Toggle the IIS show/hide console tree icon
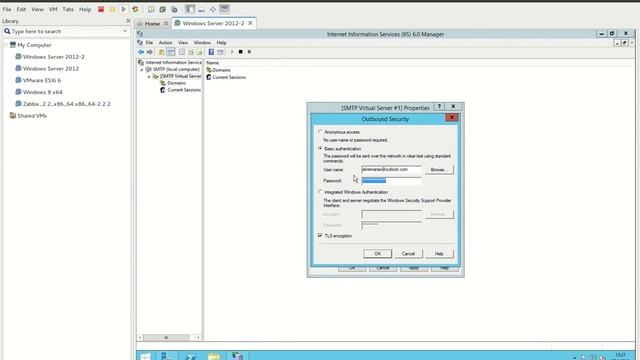 (x=171, y=52)
